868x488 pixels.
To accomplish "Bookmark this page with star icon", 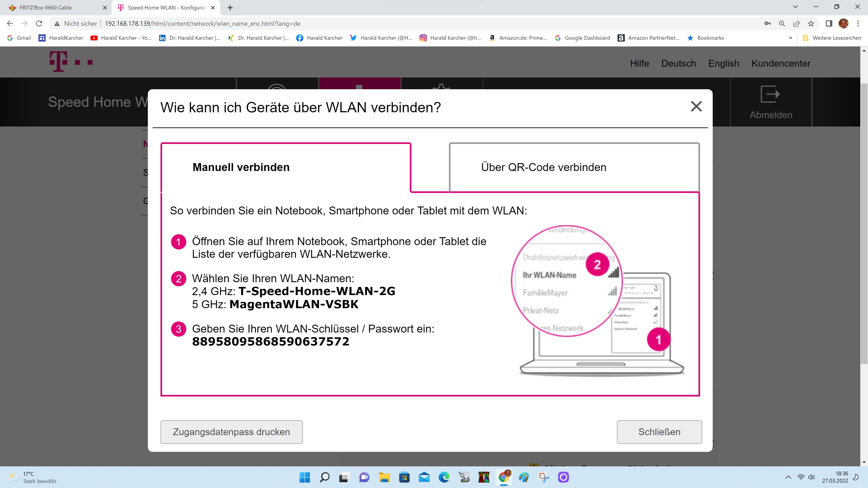I will pos(811,23).
